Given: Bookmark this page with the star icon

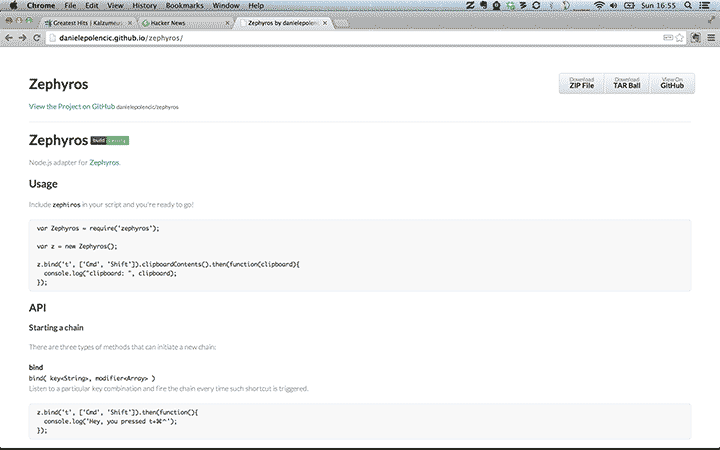Looking at the screenshot, I should pos(680,38).
